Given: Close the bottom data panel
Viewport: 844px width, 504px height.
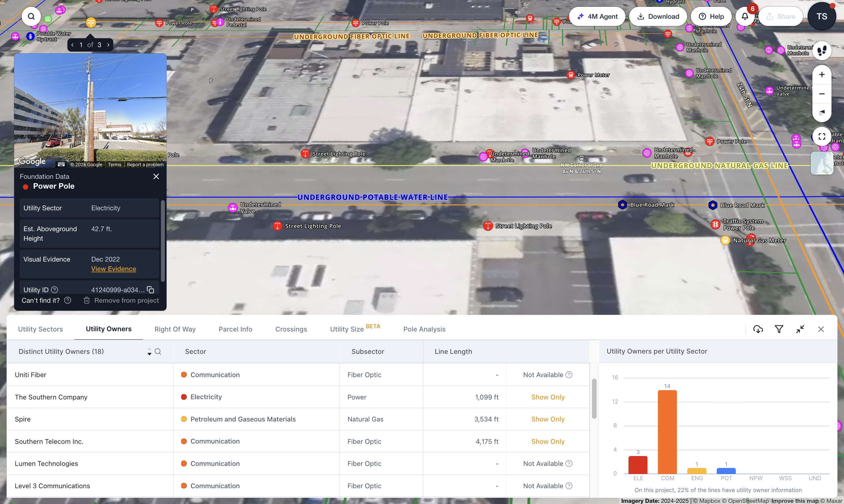Looking at the screenshot, I should click(x=821, y=329).
